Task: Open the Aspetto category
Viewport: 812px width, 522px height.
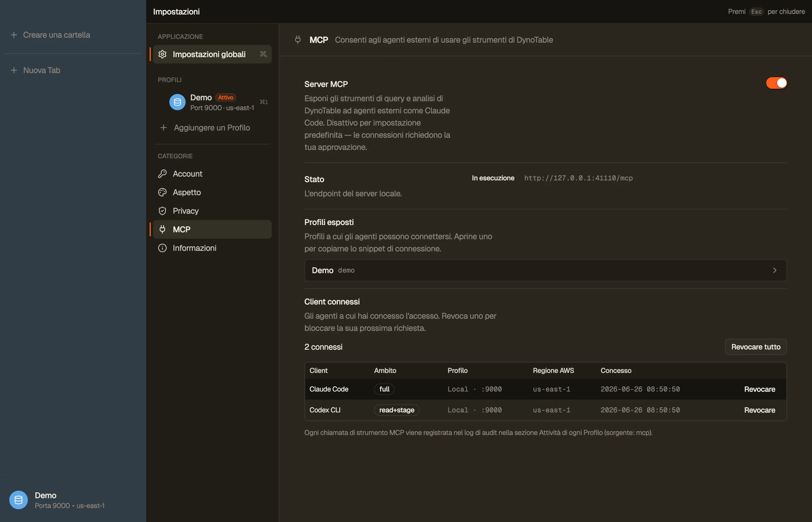Action: (x=212, y=193)
